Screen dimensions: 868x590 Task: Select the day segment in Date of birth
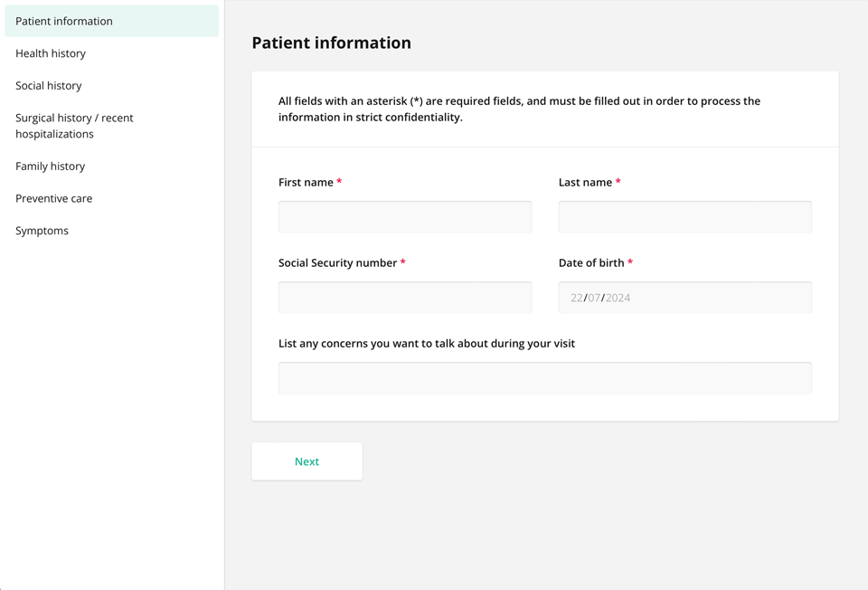(577, 298)
